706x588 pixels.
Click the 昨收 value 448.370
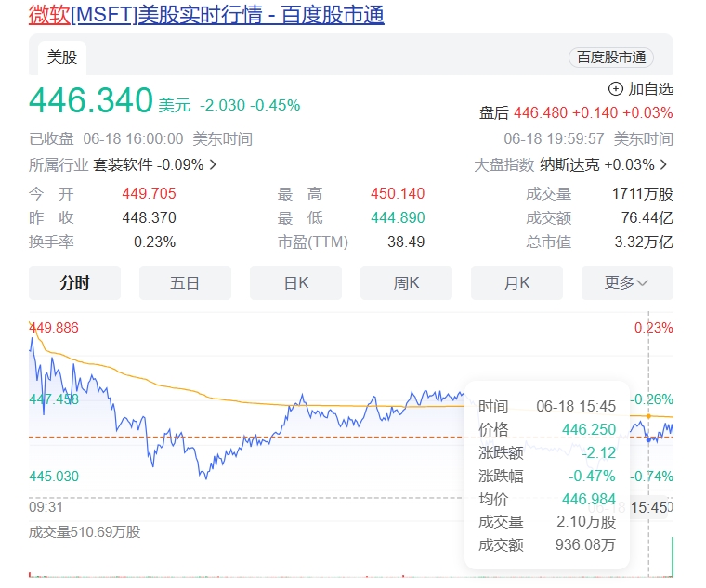click(x=149, y=218)
